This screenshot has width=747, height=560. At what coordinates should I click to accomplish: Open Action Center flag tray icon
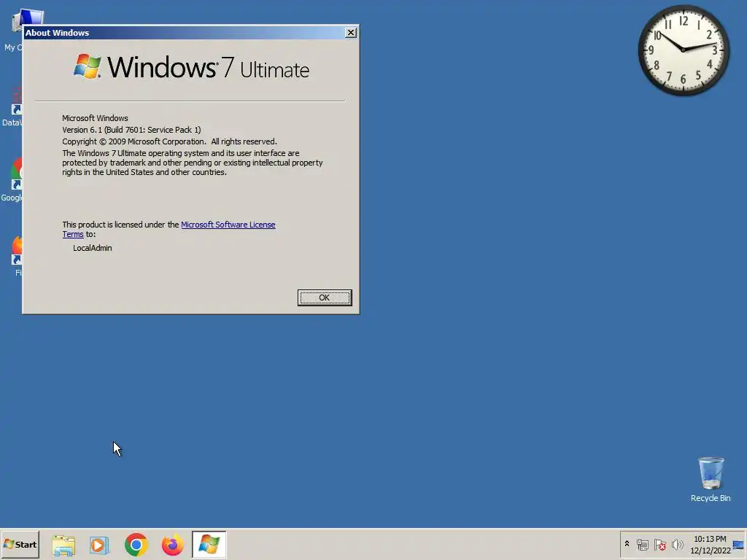pyautogui.click(x=659, y=544)
